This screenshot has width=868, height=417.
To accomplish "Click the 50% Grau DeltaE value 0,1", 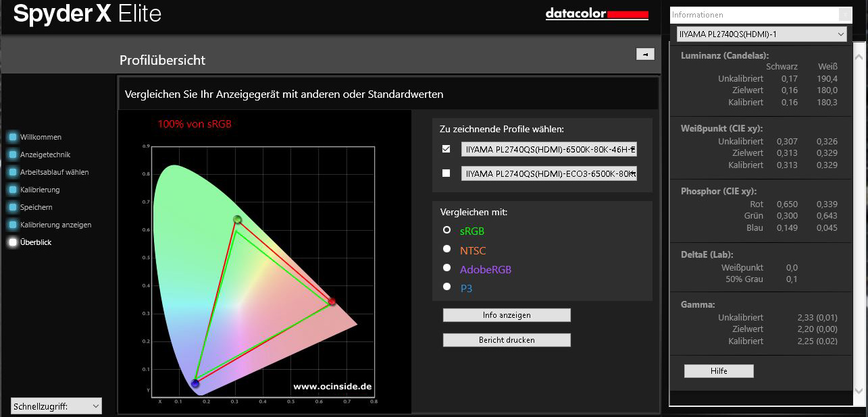I will 792,279.
